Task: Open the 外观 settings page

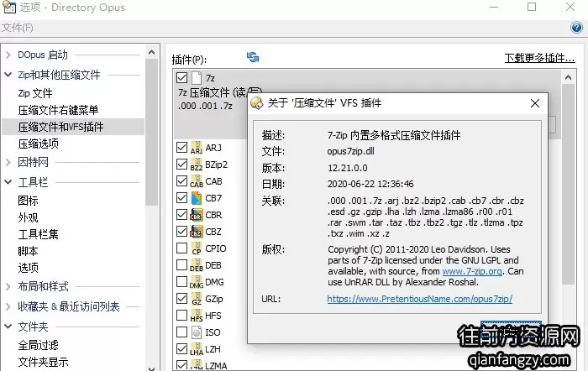Action: click(x=28, y=217)
